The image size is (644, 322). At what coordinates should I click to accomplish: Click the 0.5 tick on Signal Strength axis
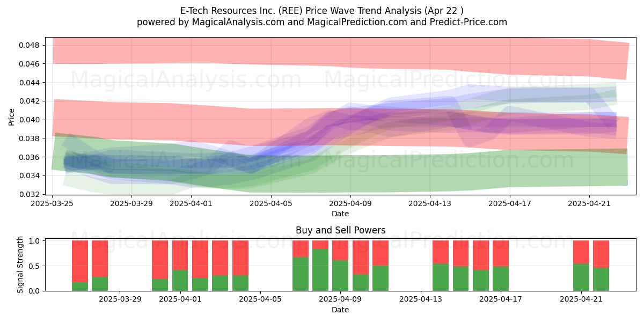[x=35, y=266]
